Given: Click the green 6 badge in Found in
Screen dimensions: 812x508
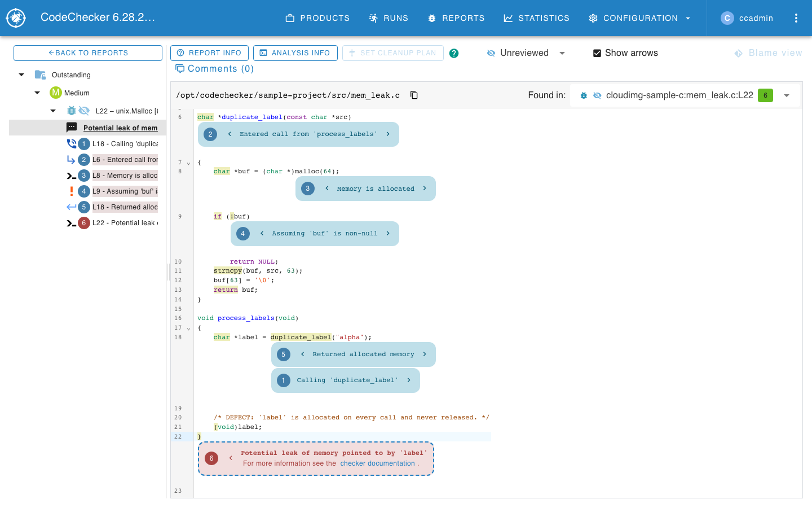Looking at the screenshot, I should [x=765, y=95].
